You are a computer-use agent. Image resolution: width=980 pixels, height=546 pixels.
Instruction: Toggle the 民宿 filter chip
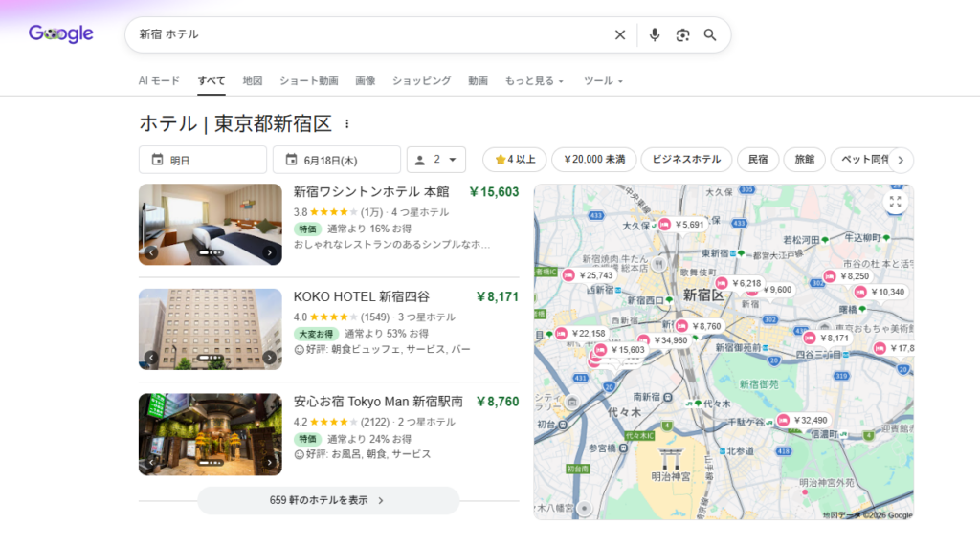pyautogui.click(x=758, y=160)
